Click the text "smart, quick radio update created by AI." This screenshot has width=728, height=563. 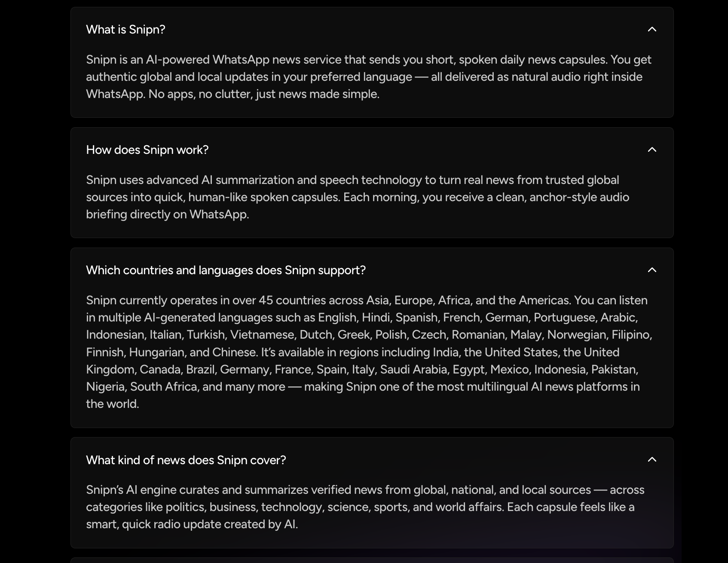coord(192,524)
